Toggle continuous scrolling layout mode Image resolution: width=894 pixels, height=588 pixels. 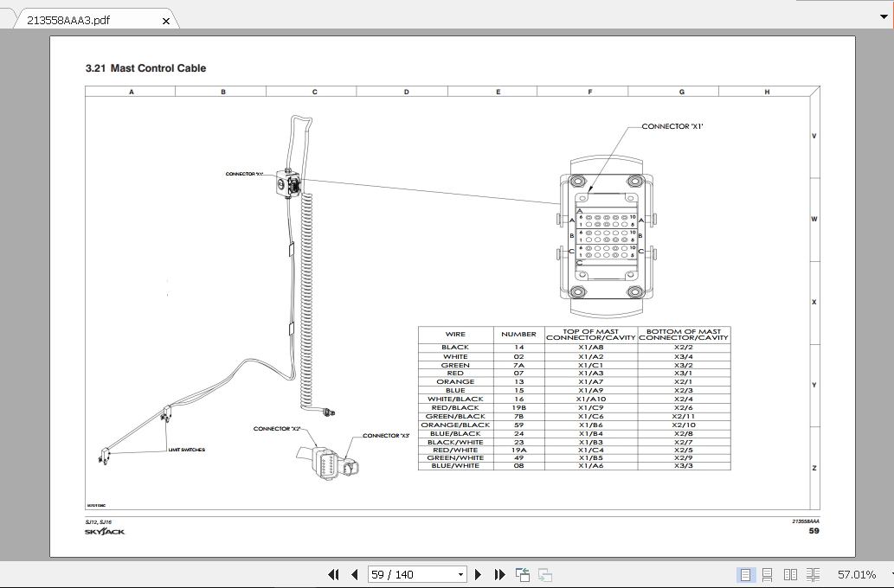pos(768,574)
